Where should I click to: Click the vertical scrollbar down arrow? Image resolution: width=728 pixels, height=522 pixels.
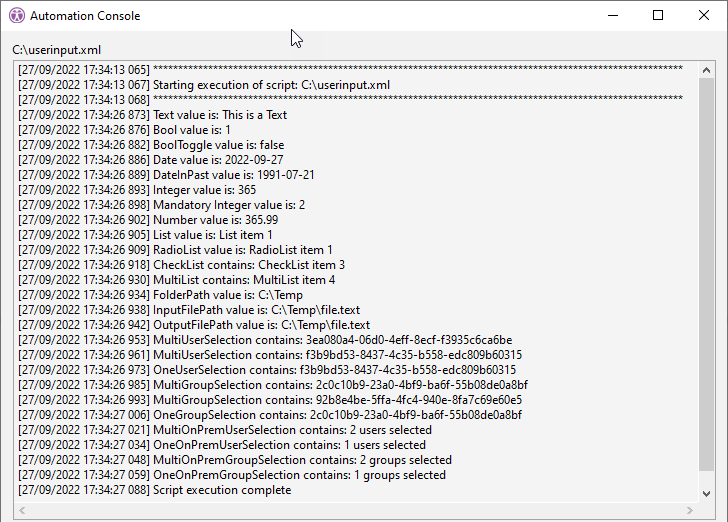pyautogui.click(x=707, y=494)
